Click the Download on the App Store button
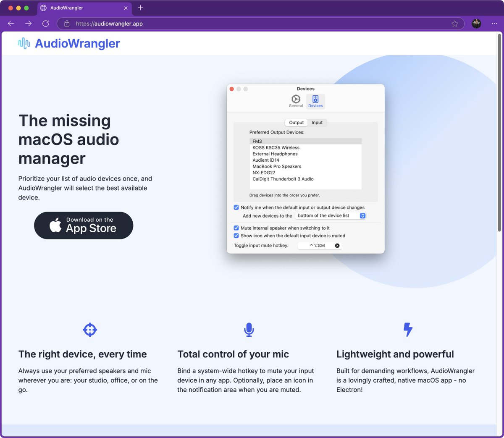 point(84,226)
